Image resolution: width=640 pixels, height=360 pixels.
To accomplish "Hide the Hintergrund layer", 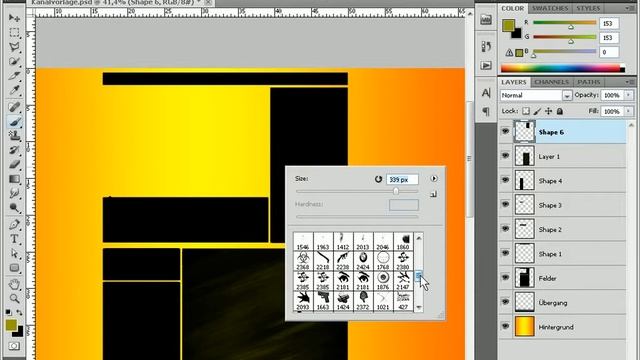I will point(505,327).
